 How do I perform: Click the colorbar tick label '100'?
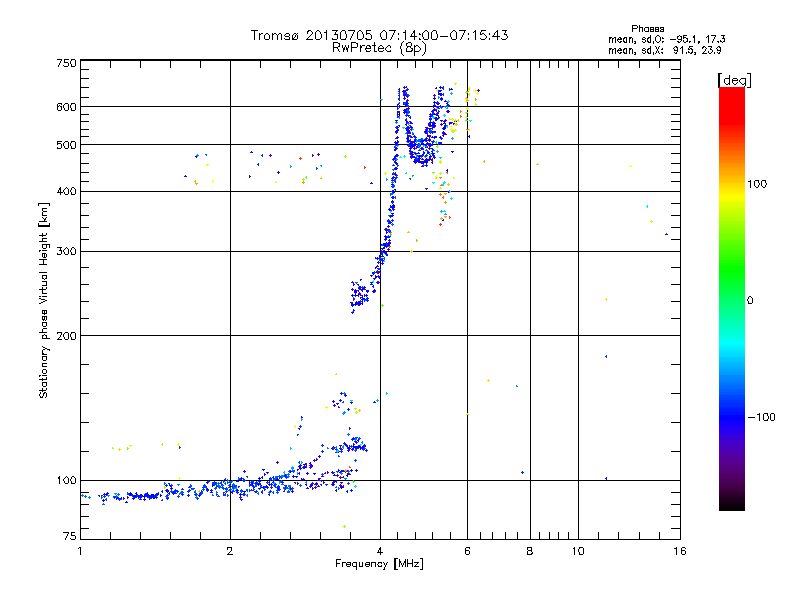point(757,184)
